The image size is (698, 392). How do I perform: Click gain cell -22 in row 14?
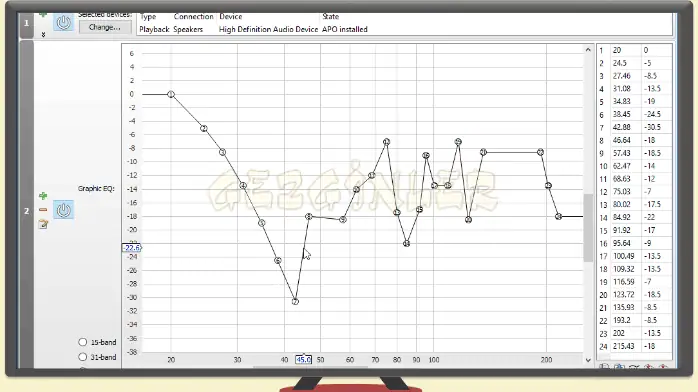656,218
